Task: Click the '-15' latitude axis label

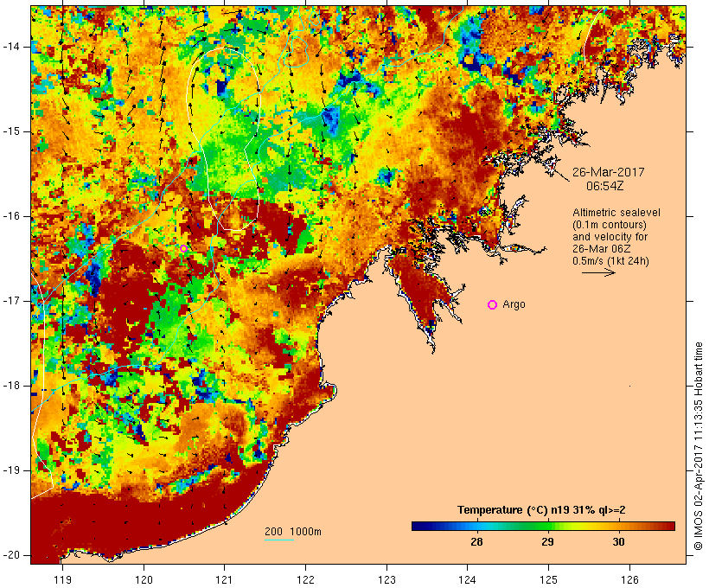Action: click(11, 131)
